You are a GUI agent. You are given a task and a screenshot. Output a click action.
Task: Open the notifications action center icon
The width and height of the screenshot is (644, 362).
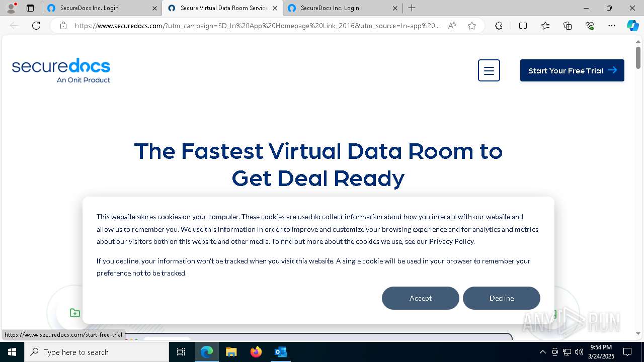627,352
